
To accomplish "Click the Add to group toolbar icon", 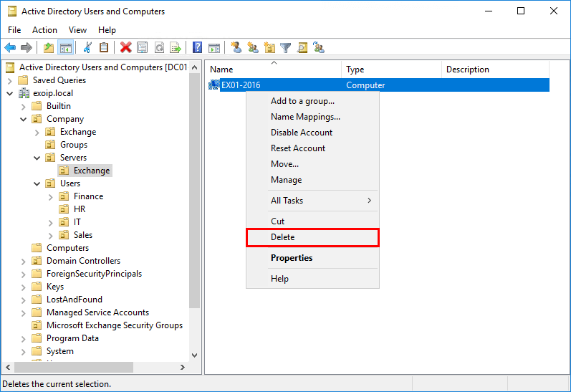I will coord(319,47).
